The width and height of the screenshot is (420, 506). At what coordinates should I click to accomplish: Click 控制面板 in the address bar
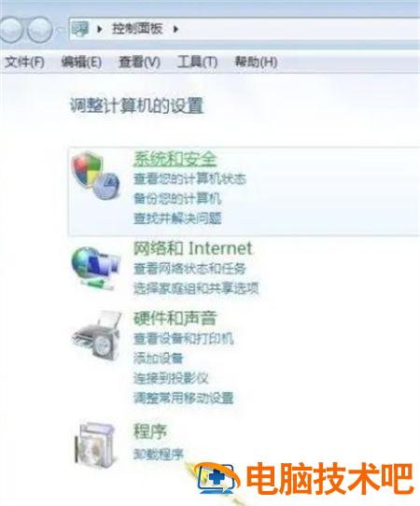pyautogui.click(x=137, y=29)
